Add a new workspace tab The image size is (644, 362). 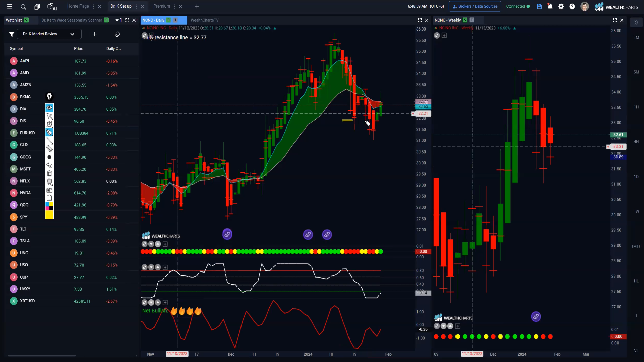coord(197,6)
